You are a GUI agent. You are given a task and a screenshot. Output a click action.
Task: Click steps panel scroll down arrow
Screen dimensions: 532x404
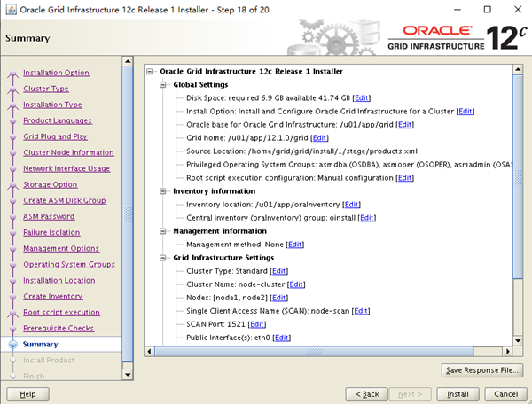point(128,375)
